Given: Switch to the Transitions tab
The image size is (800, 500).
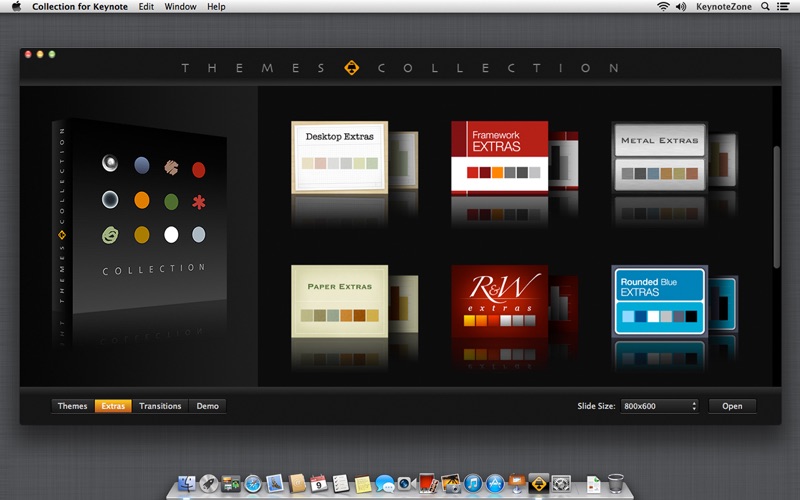Looking at the screenshot, I should pyautogui.click(x=160, y=406).
